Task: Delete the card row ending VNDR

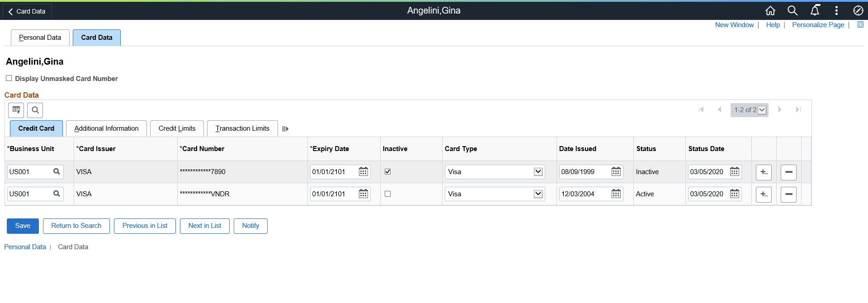Action: point(788,194)
